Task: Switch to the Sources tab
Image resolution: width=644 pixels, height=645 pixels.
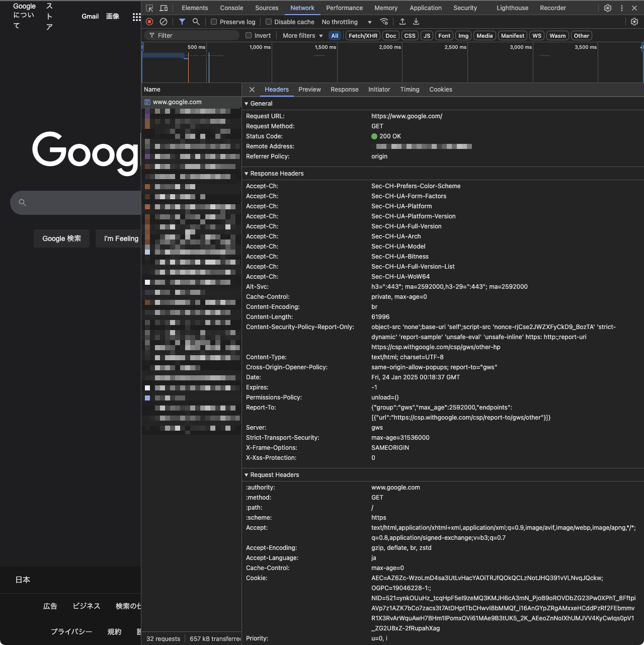Action: click(267, 8)
